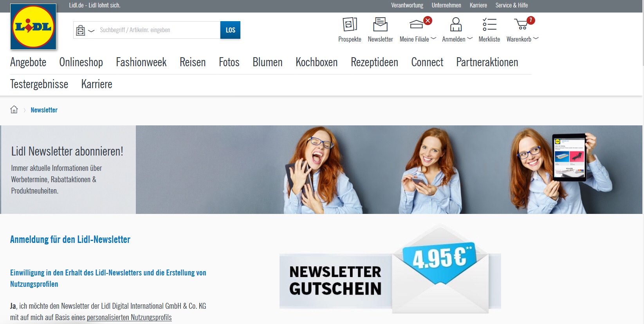Screen dimensions: 644x324
Task: Click the Verantwortung link in top bar
Action: pyautogui.click(x=407, y=5)
